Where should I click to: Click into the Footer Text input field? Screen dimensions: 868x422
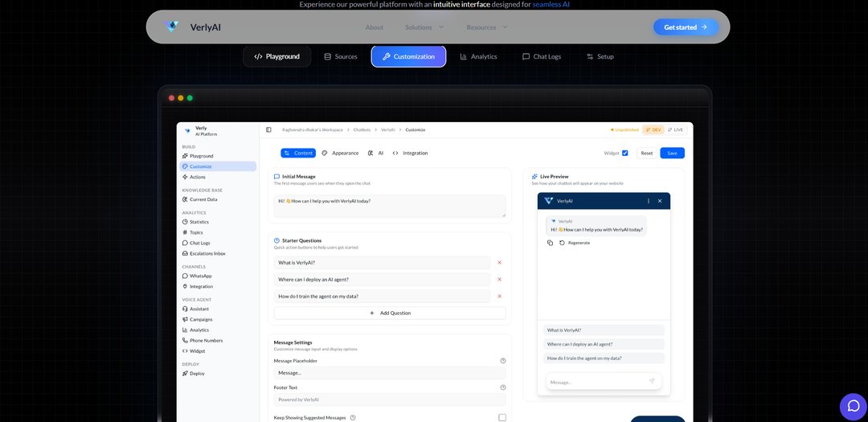click(390, 399)
